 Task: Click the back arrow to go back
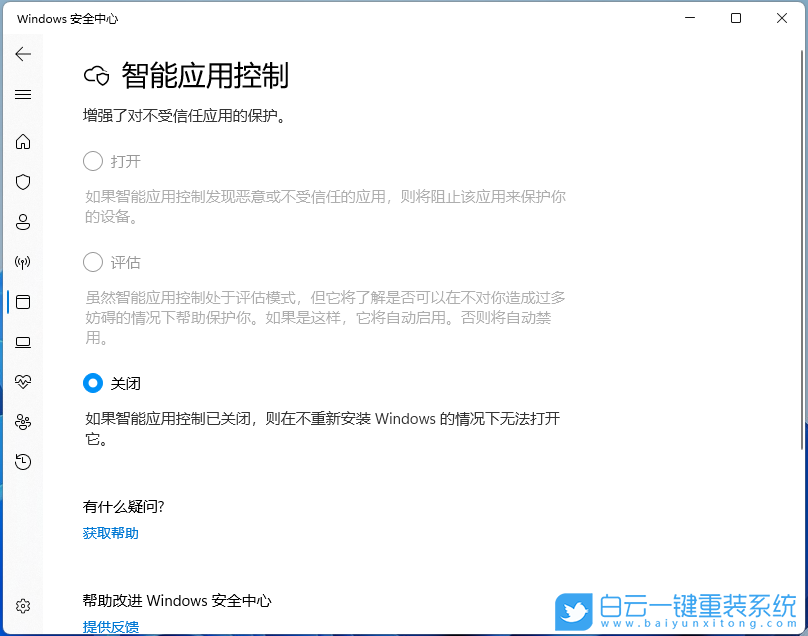pos(23,54)
